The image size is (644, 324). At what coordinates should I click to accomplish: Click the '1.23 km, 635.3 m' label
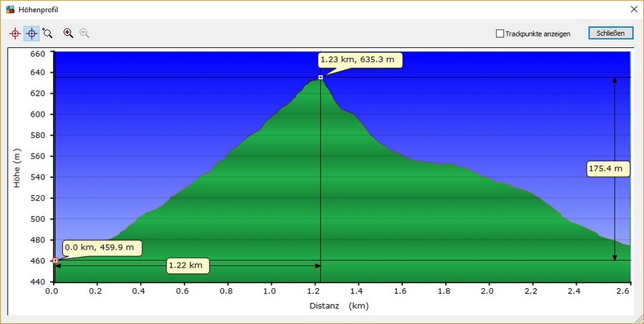click(x=361, y=60)
